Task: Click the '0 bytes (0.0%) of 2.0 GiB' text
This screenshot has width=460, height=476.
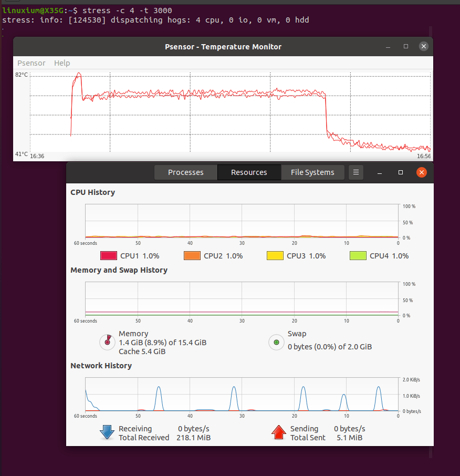Action: [x=330, y=347]
